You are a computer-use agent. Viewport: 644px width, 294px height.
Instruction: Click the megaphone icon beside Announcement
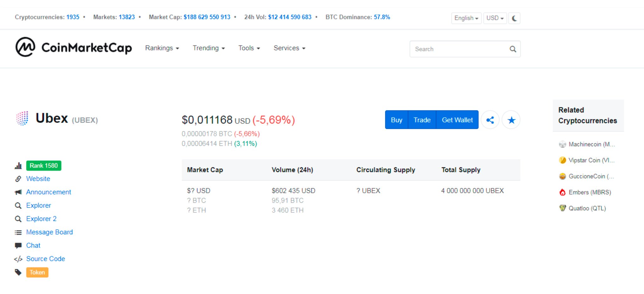pyautogui.click(x=18, y=192)
